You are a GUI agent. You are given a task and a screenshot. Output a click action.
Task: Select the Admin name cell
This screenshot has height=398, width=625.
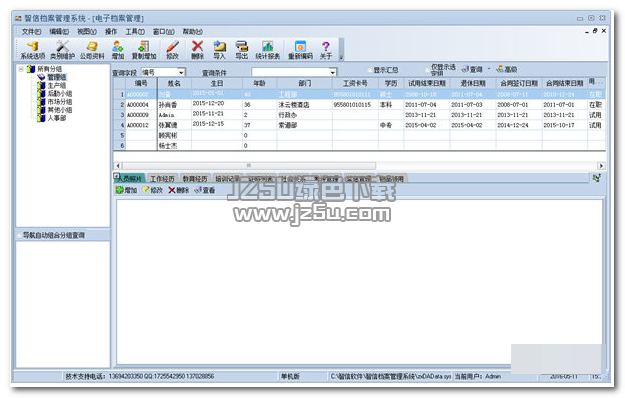pos(174,115)
